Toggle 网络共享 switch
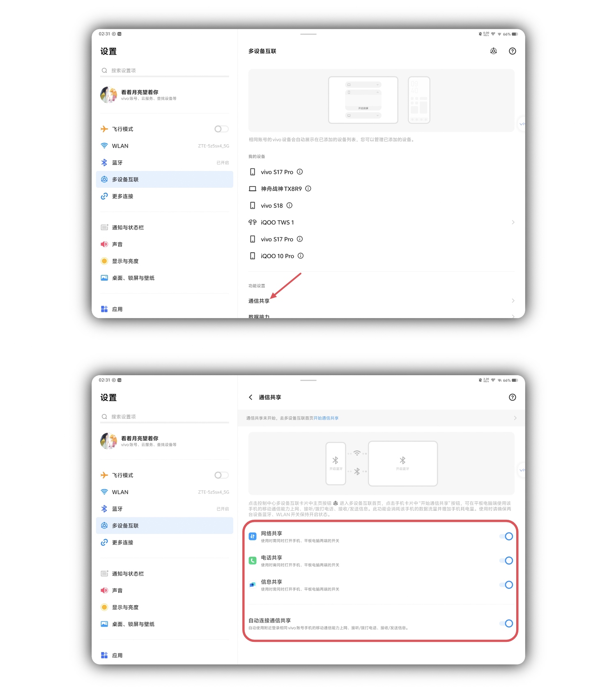Screen dimensions: 616x692 coord(506,536)
